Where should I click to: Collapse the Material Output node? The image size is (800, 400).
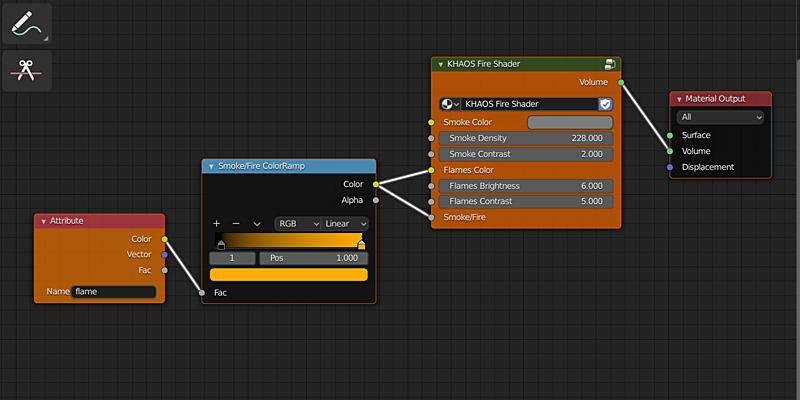pyautogui.click(x=679, y=99)
